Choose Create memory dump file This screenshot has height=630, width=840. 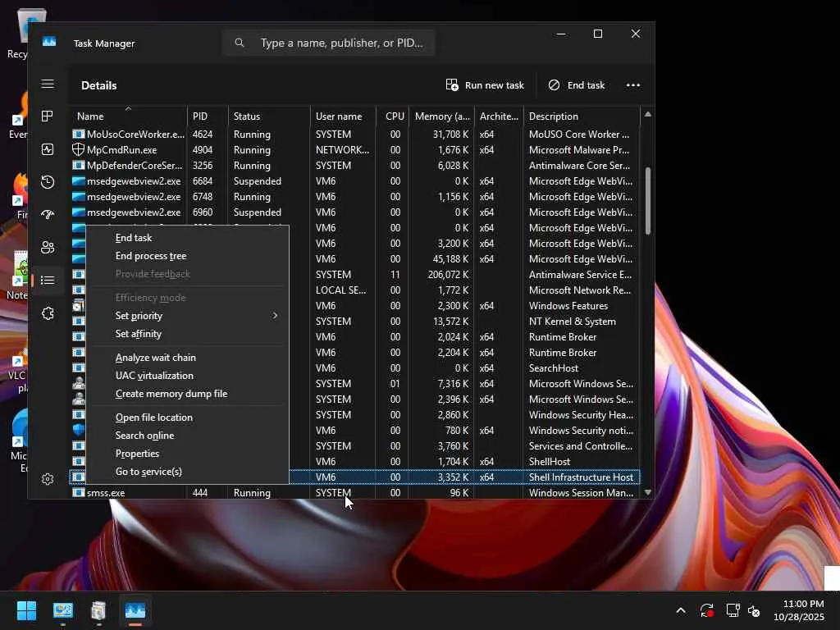pos(171,395)
